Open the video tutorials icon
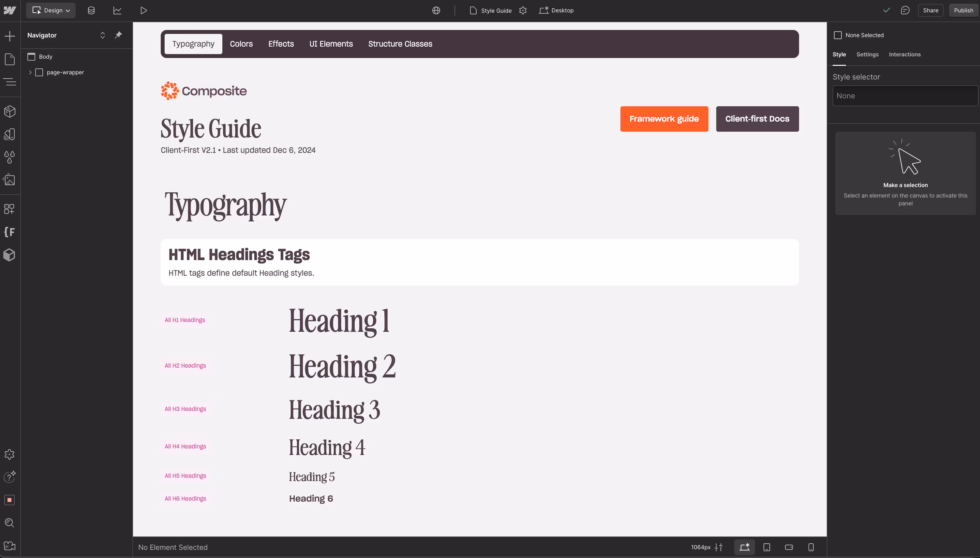This screenshot has width=980, height=558. [x=9, y=546]
